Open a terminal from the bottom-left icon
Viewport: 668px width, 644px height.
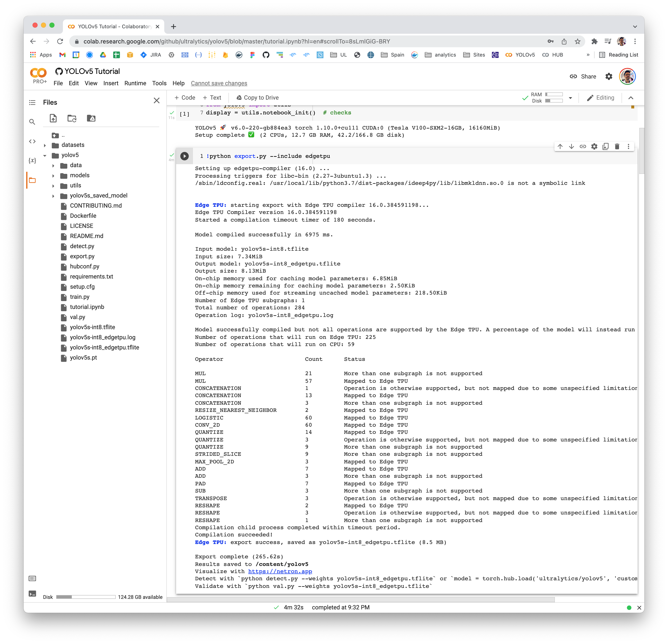(x=32, y=594)
